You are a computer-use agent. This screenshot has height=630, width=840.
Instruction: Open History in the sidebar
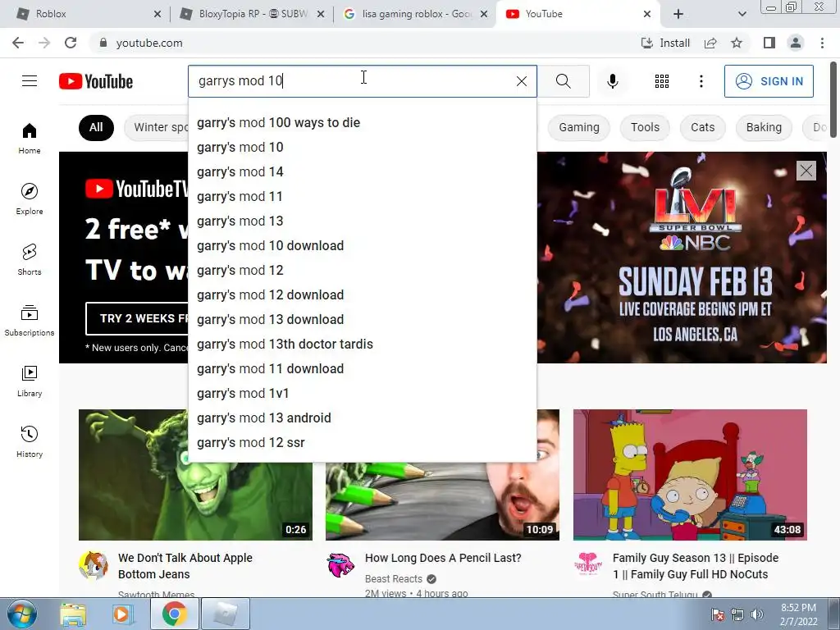[x=30, y=442]
